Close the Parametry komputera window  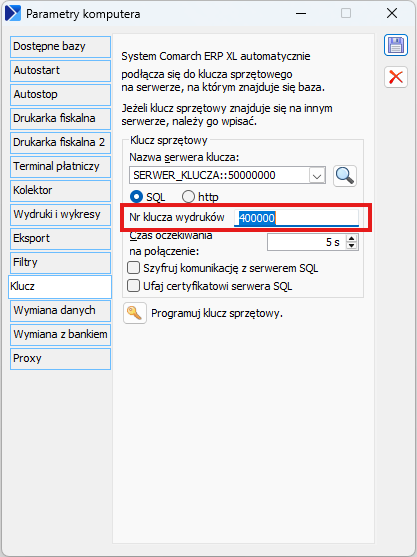click(392, 13)
